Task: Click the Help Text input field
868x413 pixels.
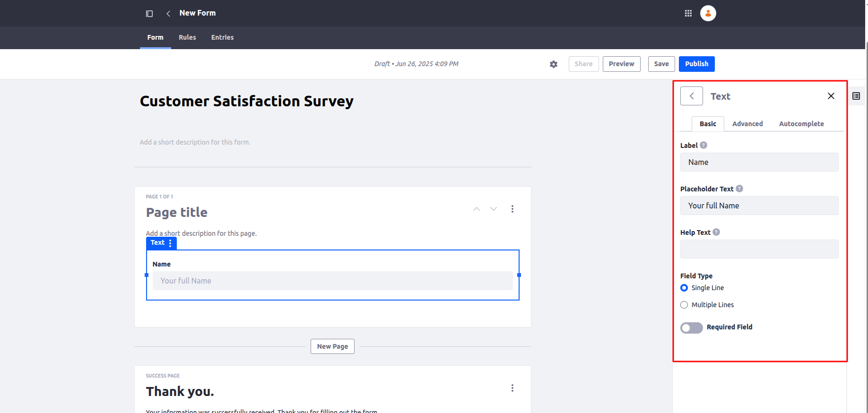Action: [x=759, y=249]
